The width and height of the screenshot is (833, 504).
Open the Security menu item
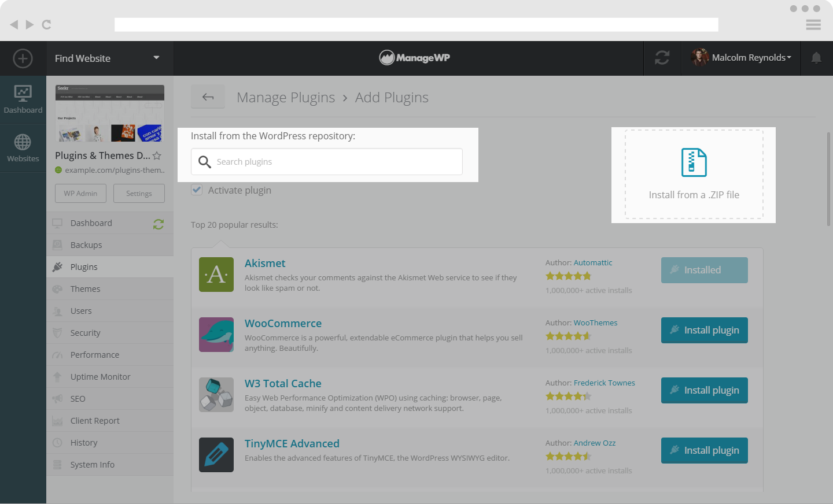click(110, 333)
